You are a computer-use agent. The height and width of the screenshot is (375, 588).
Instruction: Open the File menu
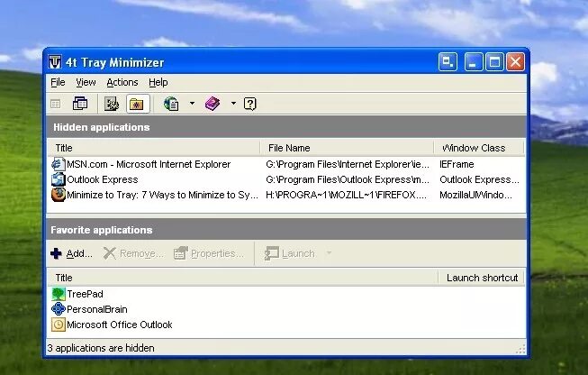point(58,82)
